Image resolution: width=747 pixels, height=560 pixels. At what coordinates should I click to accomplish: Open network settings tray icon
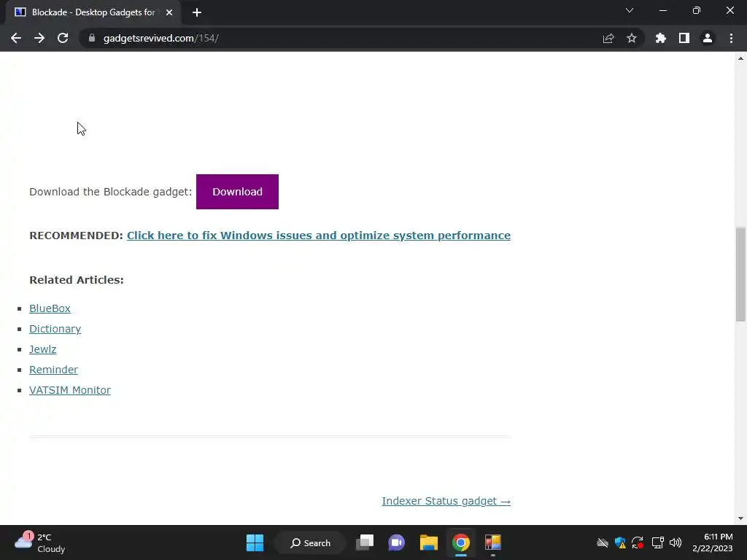pos(658,542)
